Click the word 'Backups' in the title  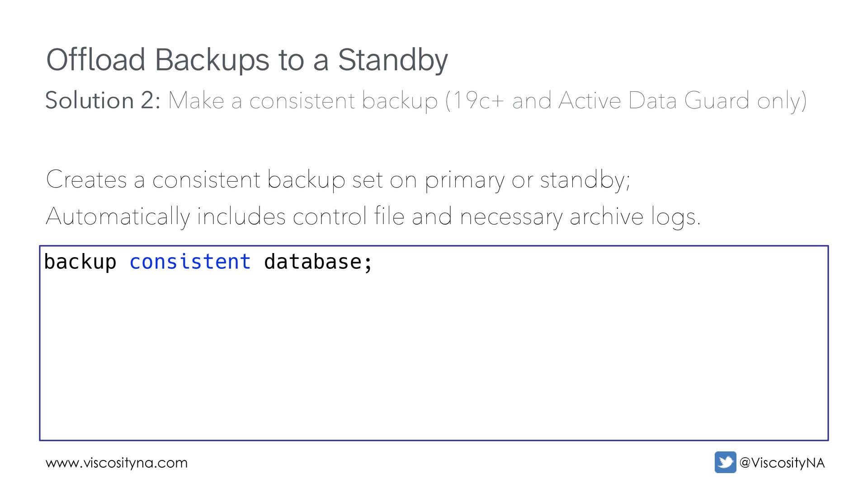[x=212, y=60]
